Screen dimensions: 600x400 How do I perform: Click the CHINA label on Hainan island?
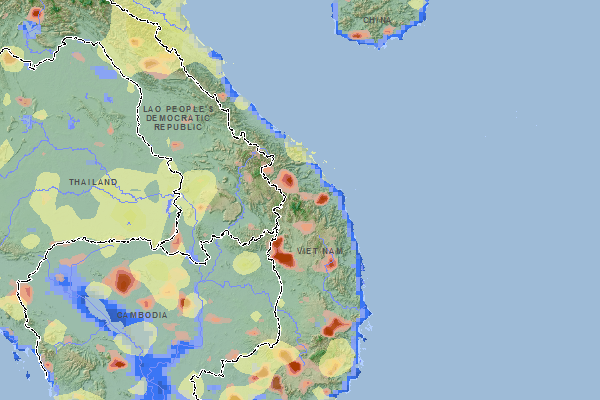[377, 20]
